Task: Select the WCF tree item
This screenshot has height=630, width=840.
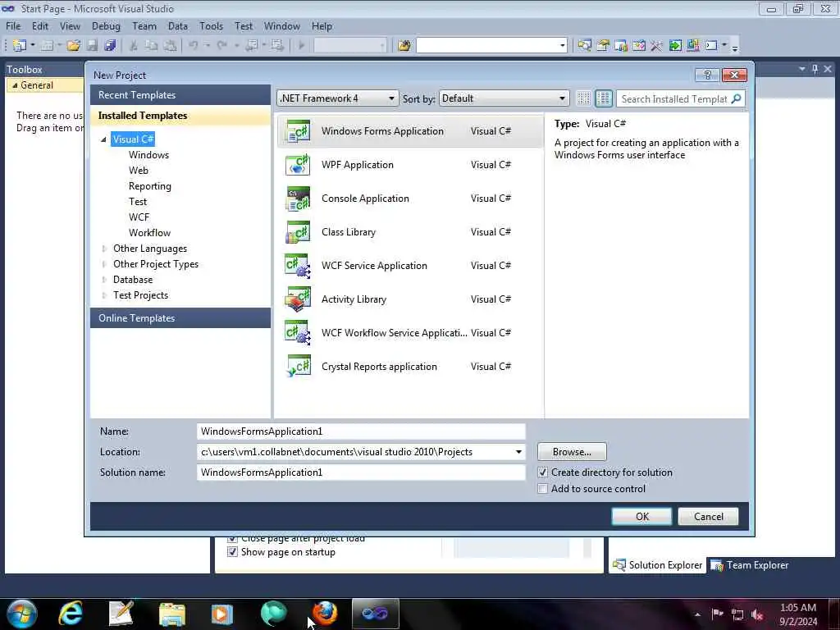Action: [139, 217]
